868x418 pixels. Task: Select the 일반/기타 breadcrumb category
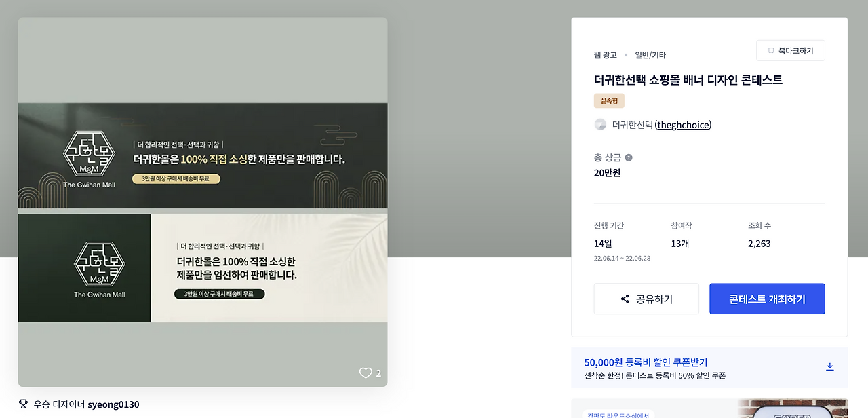650,55
